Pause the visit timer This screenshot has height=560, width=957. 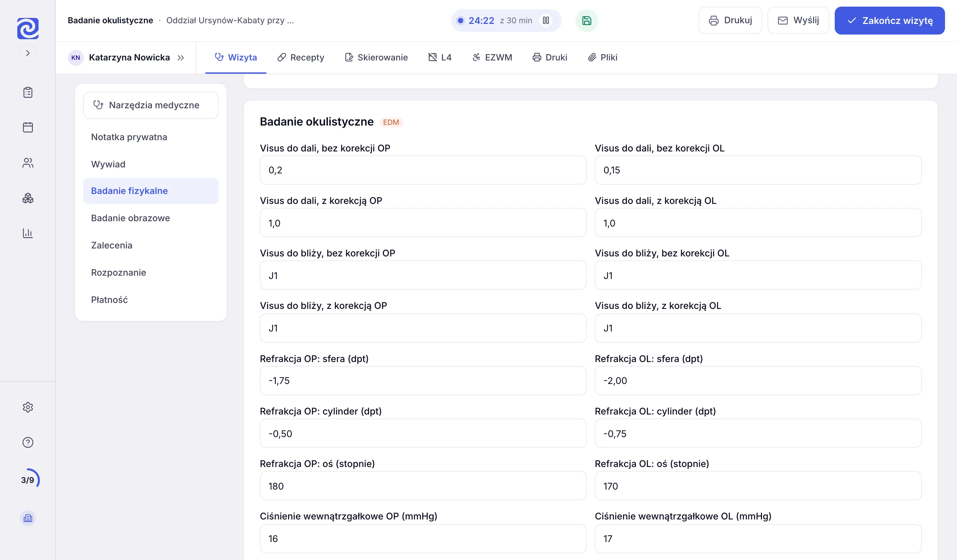point(546,21)
